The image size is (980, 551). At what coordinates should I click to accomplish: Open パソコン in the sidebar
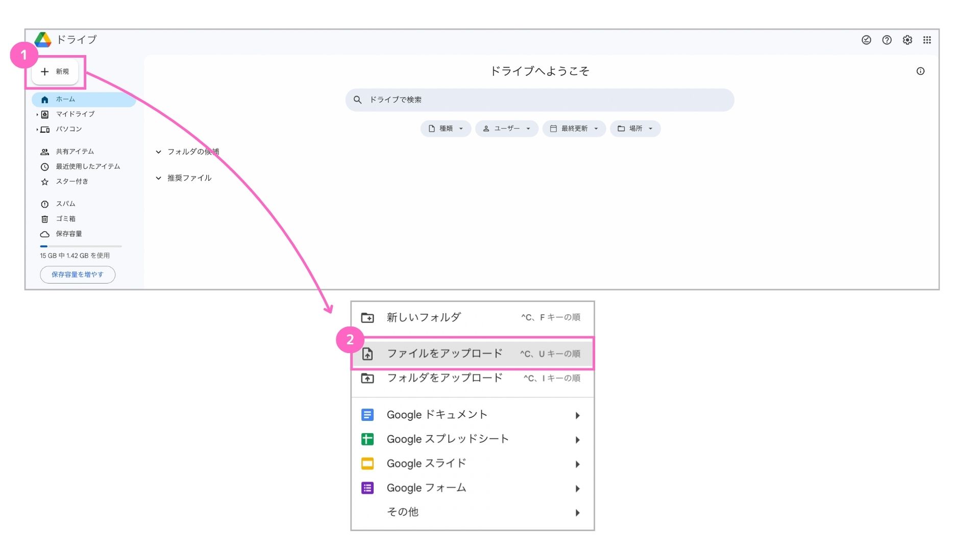69,129
